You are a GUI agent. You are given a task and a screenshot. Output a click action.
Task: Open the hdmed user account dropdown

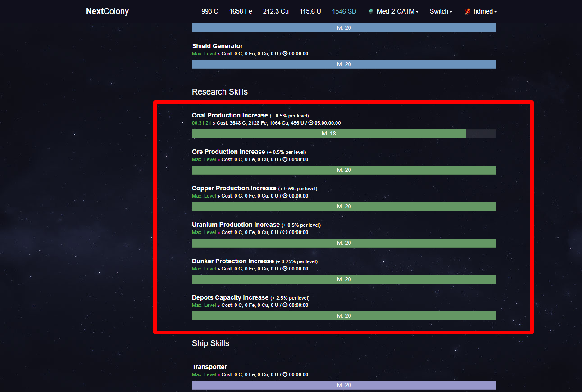[485, 11]
